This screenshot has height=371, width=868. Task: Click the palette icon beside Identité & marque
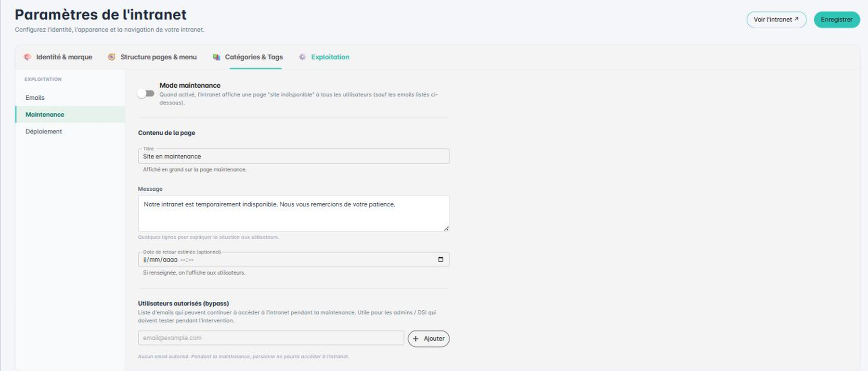click(27, 57)
